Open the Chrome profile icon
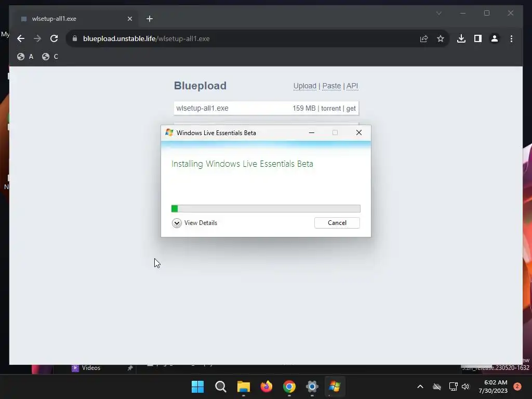This screenshot has height=399, width=532. 495,38
